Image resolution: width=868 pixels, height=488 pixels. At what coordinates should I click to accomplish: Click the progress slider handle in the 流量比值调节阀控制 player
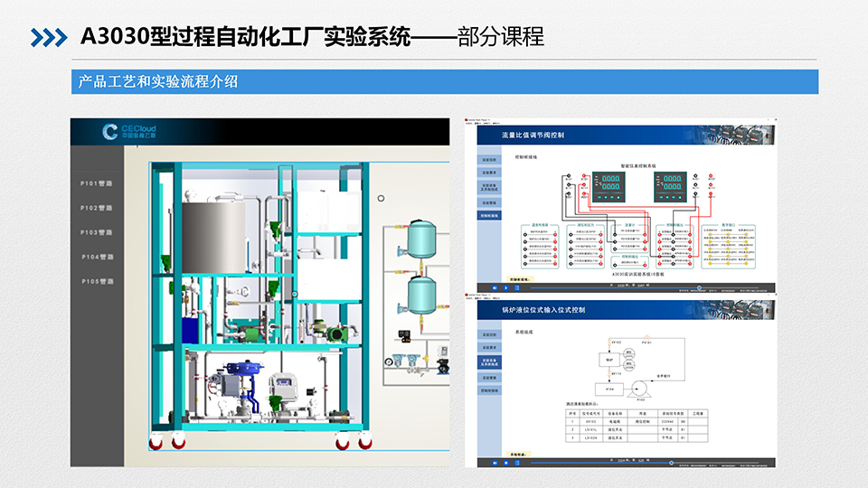698,288
